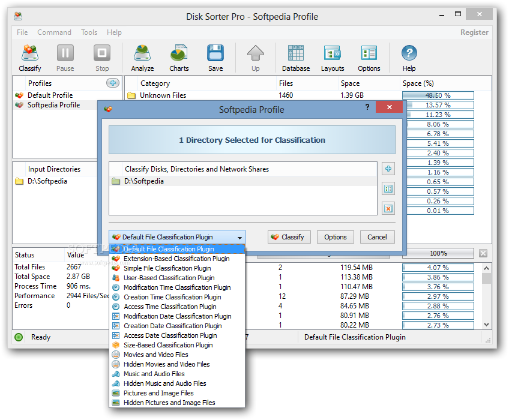Choose Creation Time Classification Plugin
Viewport: 509px width, 420px height.
click(x=177, y=297)
